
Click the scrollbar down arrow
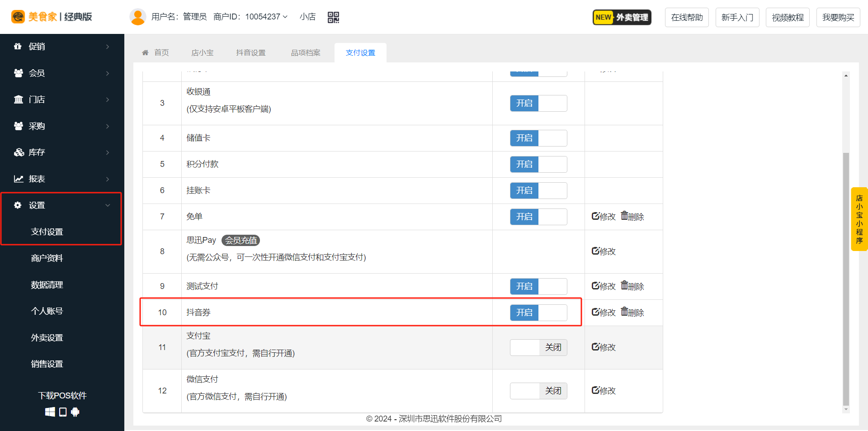point(846,409)
